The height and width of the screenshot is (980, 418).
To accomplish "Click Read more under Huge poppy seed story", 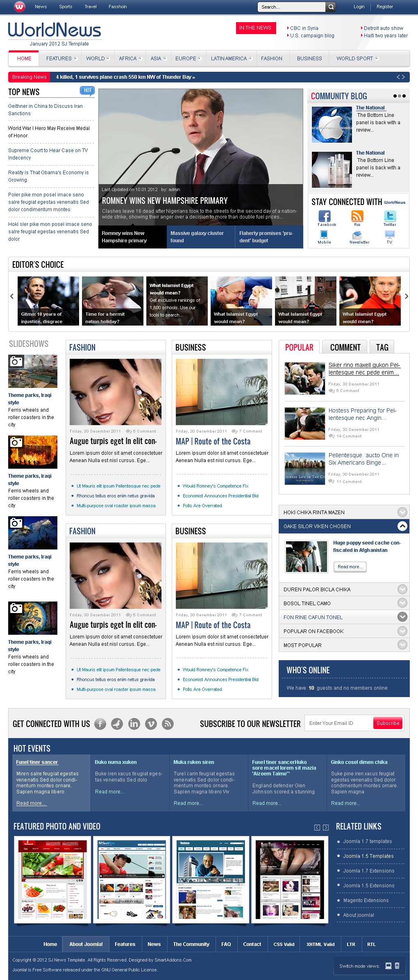I will (x=350, y=567).
